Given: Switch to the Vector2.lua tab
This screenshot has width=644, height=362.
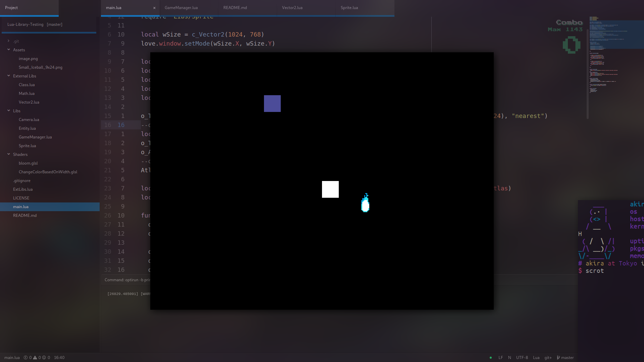Looking at the screenshot, I should 292,8.
